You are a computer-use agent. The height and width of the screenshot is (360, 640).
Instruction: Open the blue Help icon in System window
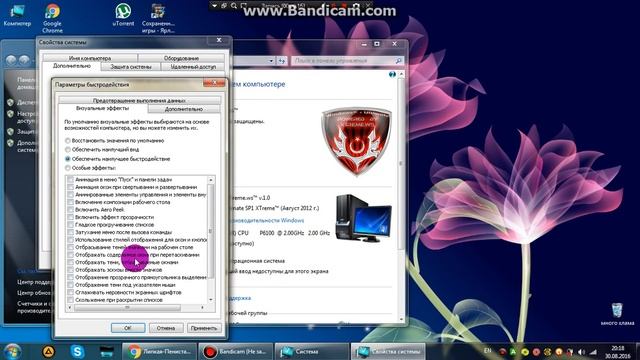tap(392, 74)
